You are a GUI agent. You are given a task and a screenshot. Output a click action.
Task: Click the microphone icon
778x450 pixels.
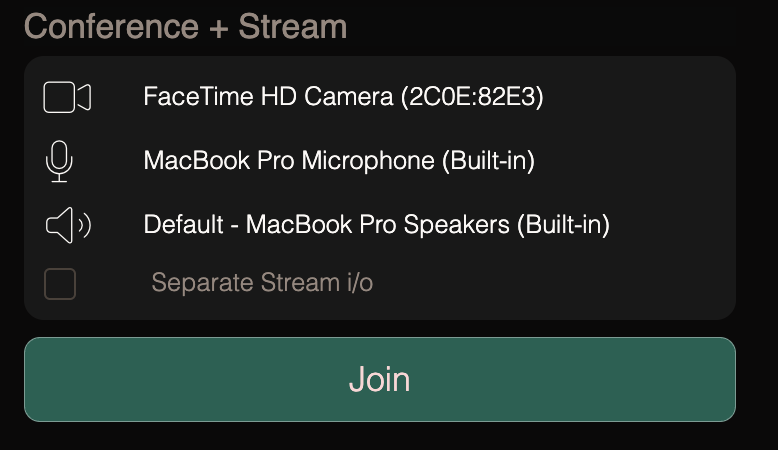coord(60,162)
